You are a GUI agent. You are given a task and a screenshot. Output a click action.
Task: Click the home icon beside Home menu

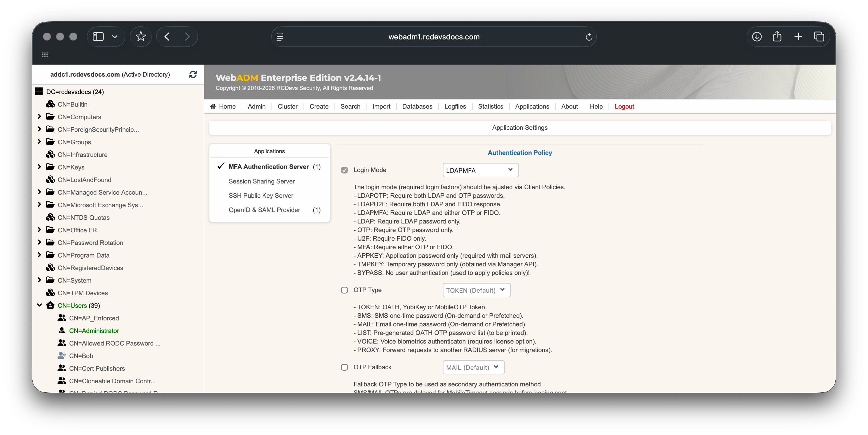coord(213,106)
